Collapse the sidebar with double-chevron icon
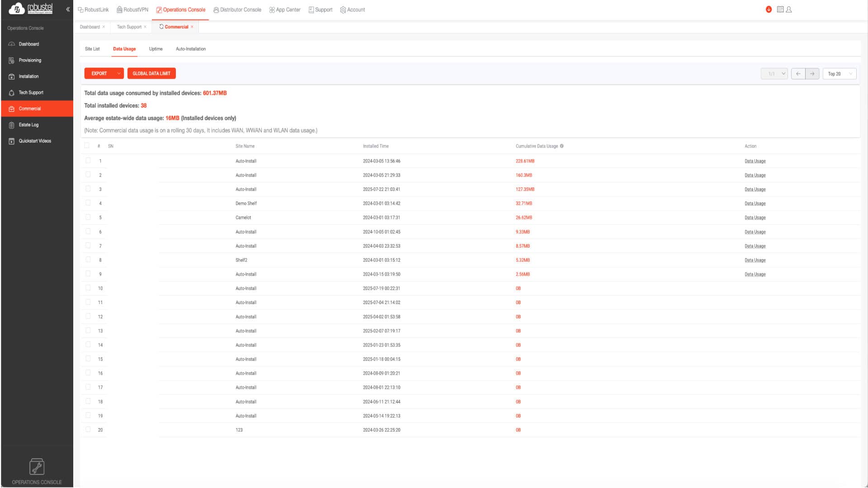This screenshot has height=488, width=868. click(68, 9)
